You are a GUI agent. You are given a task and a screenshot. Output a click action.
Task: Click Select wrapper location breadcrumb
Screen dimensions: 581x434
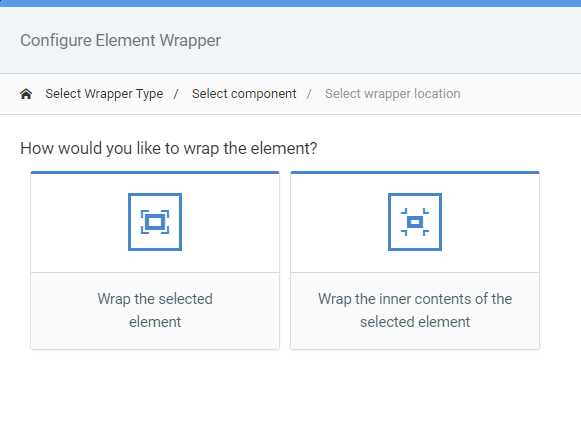coord(392,94)
